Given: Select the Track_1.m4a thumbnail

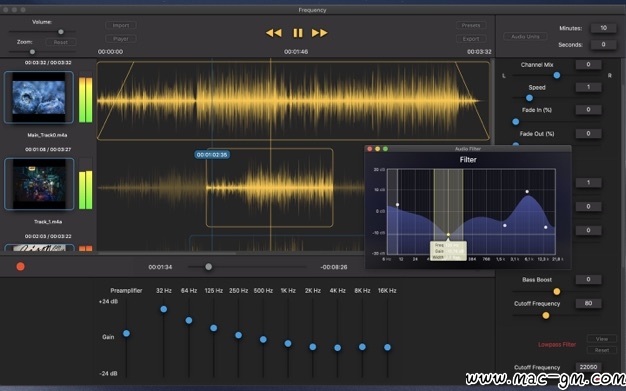Looking at the screenshot, I should pyautogui.click(x=39, y=184).
